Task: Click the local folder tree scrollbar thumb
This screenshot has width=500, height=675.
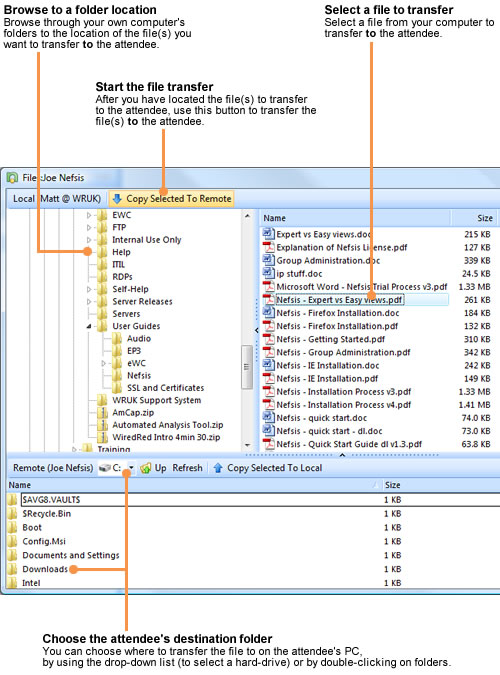Action: (247, 367)
